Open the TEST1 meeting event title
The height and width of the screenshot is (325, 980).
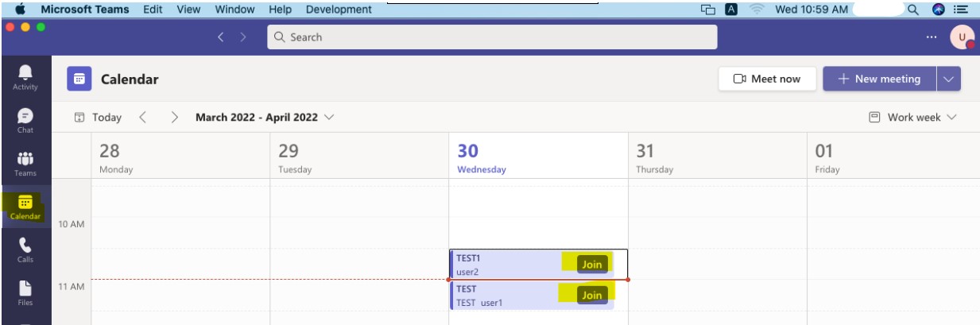468,258
